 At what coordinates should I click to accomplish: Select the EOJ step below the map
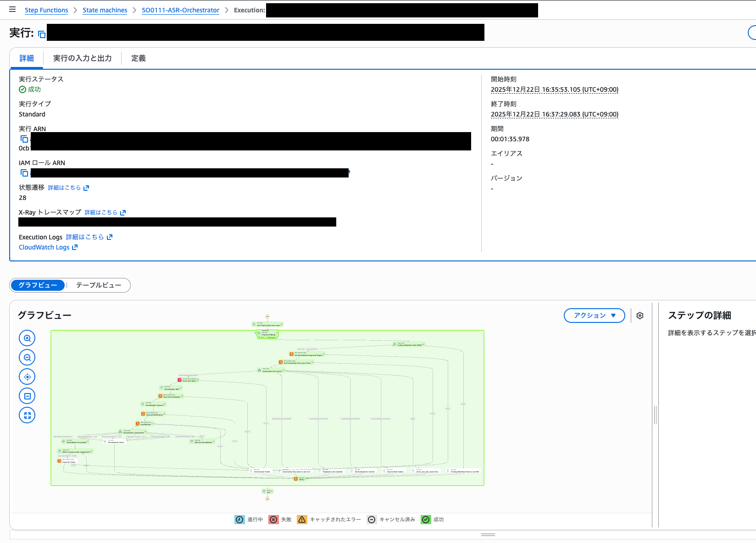click(267, 491)
